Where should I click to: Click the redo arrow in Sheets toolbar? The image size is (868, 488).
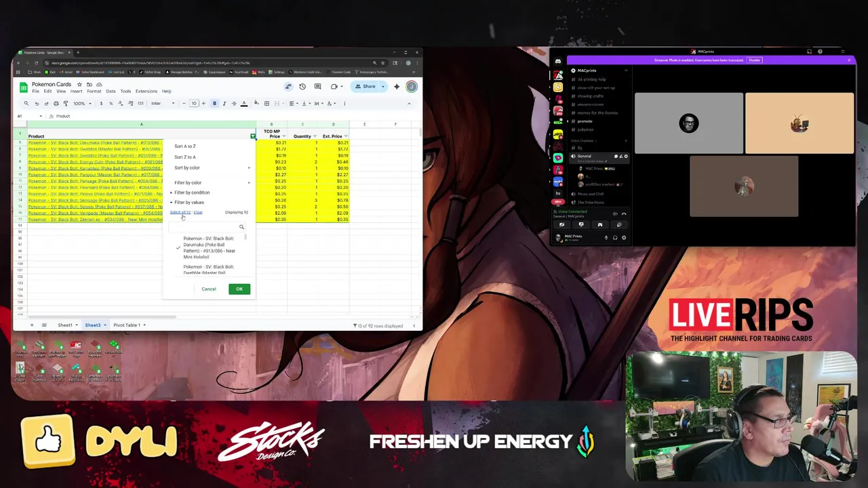pos(46,104)
